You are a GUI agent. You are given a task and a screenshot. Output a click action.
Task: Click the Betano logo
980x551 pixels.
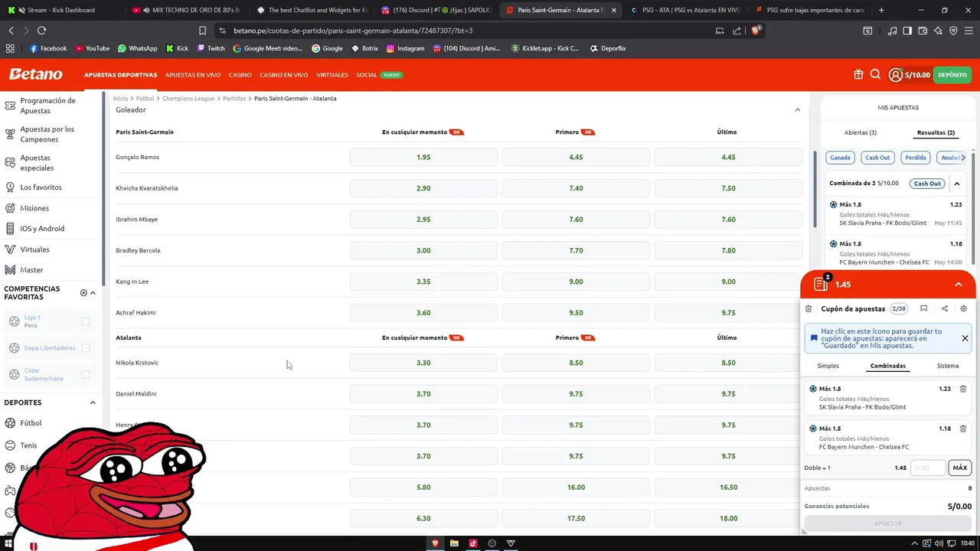(x=35, y=74)
